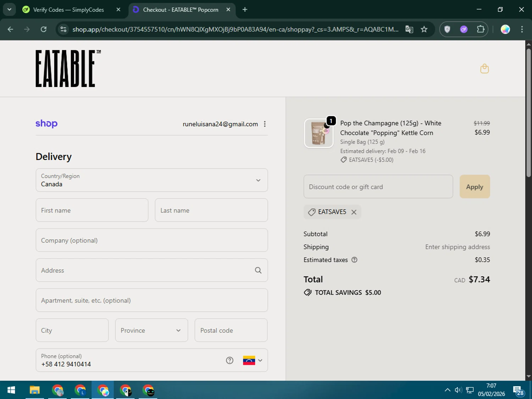Close the Checkout EATABLE tab
532x399 pixels.
pyautogui.click(x=228, y=10)
